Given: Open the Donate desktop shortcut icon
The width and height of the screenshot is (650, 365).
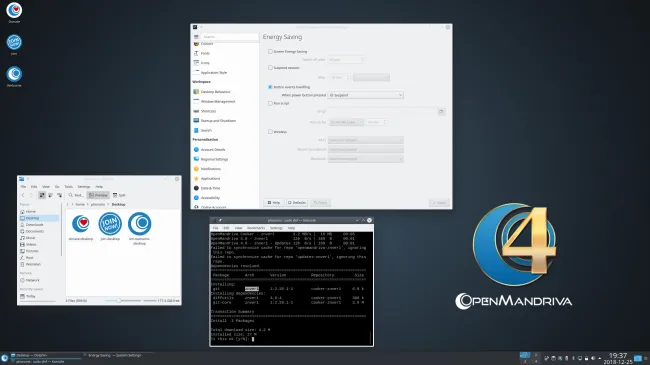Looking at the screenshot, I should tap(14, 10).
